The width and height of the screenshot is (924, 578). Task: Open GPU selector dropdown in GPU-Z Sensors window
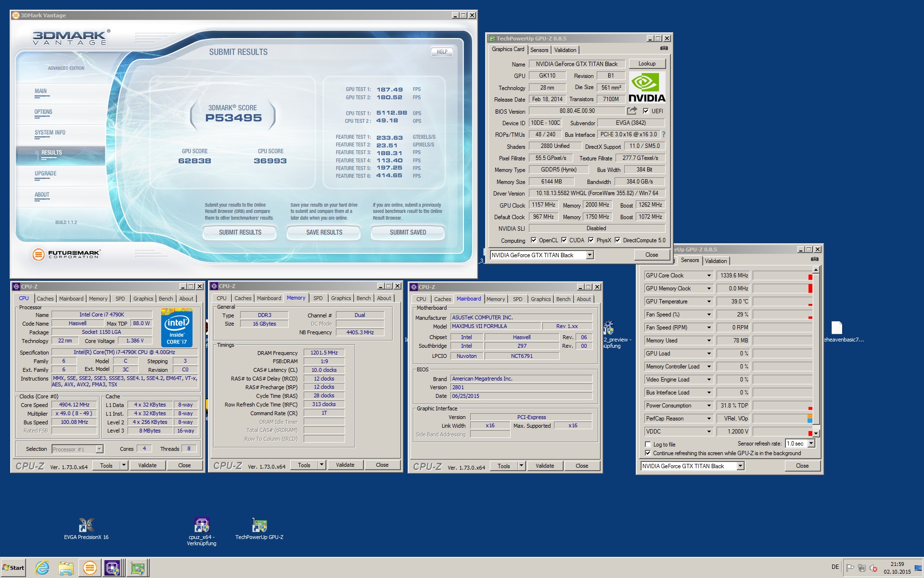pyautogui.click(x=740, y=466)
